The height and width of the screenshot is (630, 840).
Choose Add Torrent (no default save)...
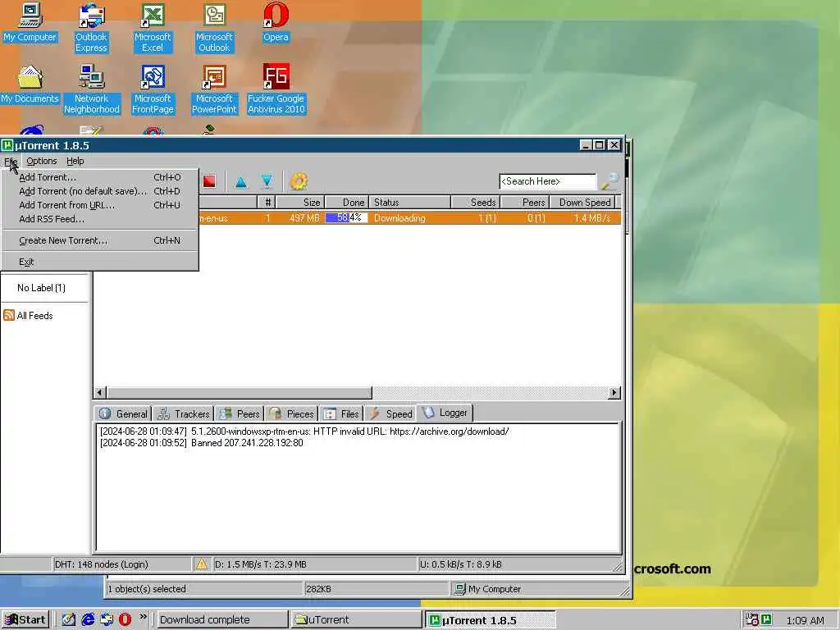(x=100, y=191)
